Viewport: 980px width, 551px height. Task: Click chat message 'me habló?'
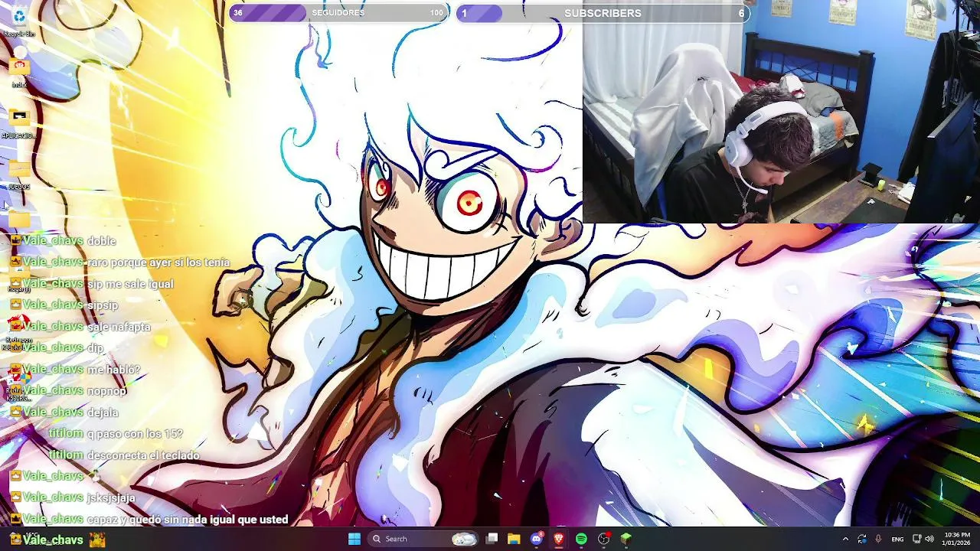[x=113, y=370]
